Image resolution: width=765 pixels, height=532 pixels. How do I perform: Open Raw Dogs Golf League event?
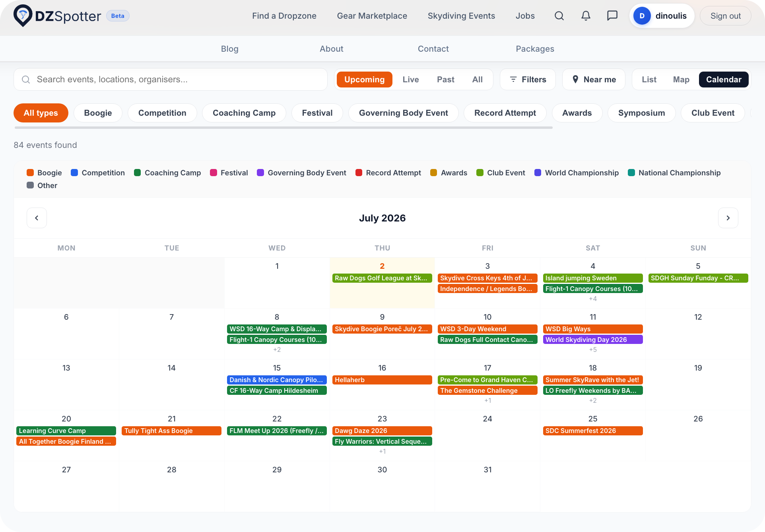[x=382, y=278]
